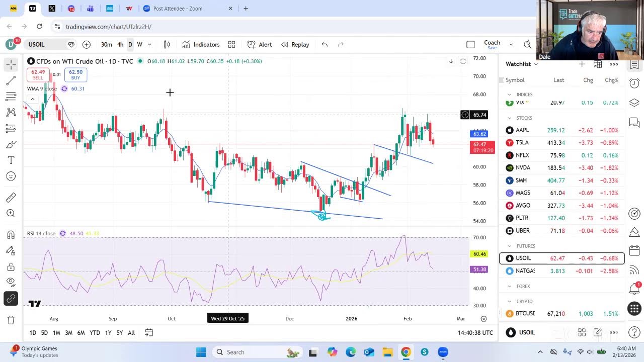Select the YTD date range
Screen dimensions: 644x362
coord(95,333)
